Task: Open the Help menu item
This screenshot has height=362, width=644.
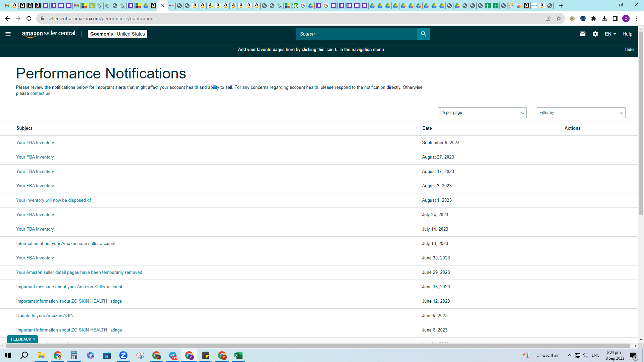Action: [x=627, y=34]
